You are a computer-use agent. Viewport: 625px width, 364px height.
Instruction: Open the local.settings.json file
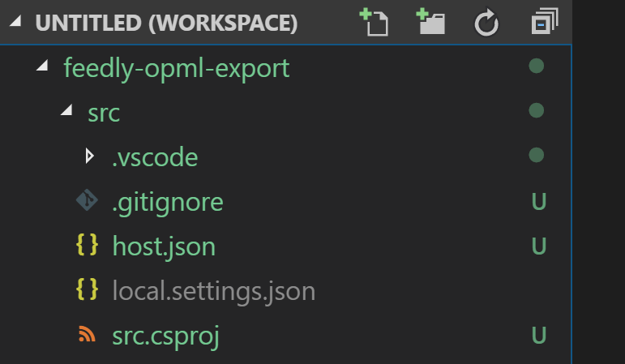(213, 290)
